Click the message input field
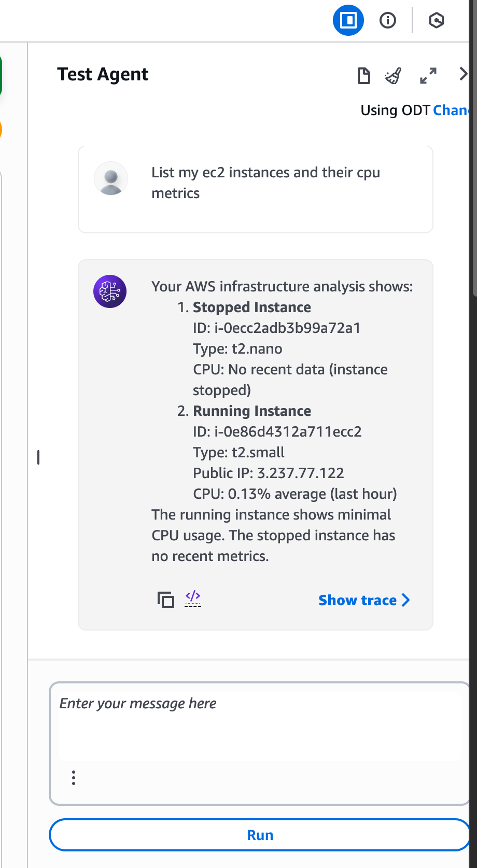 (x=259, y=726)
